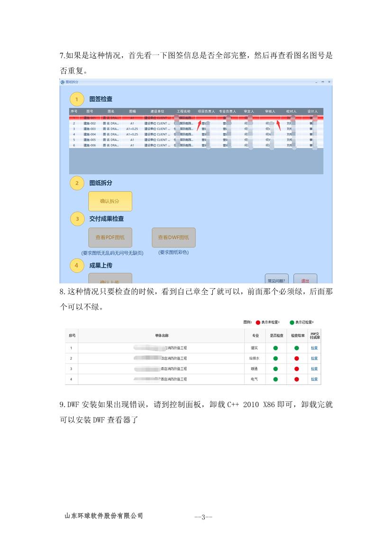
Task: Click the 检查结果 column header
Action: click(x=298, y=336)
